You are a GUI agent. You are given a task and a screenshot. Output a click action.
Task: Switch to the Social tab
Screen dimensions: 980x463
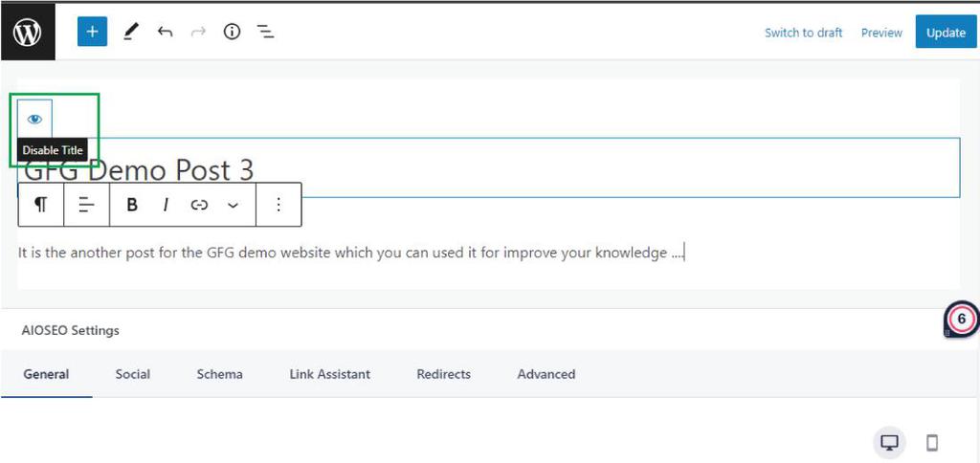(132, 374)
